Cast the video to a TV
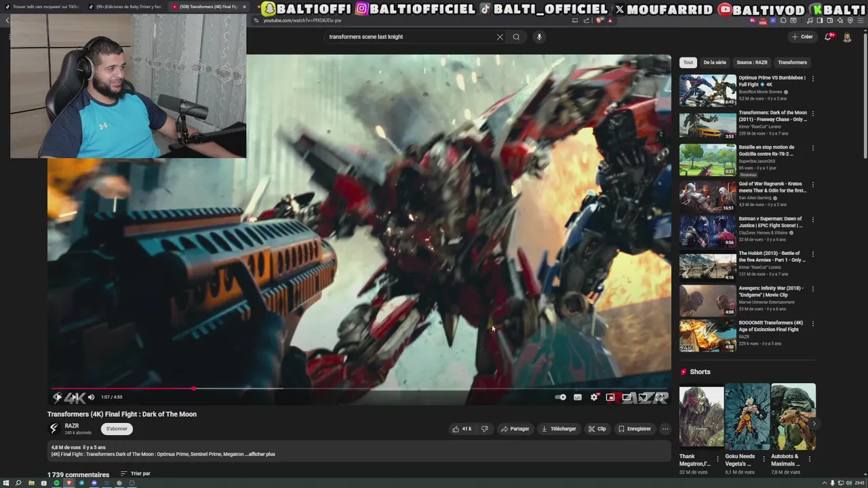868x488 pixels. 642,397
